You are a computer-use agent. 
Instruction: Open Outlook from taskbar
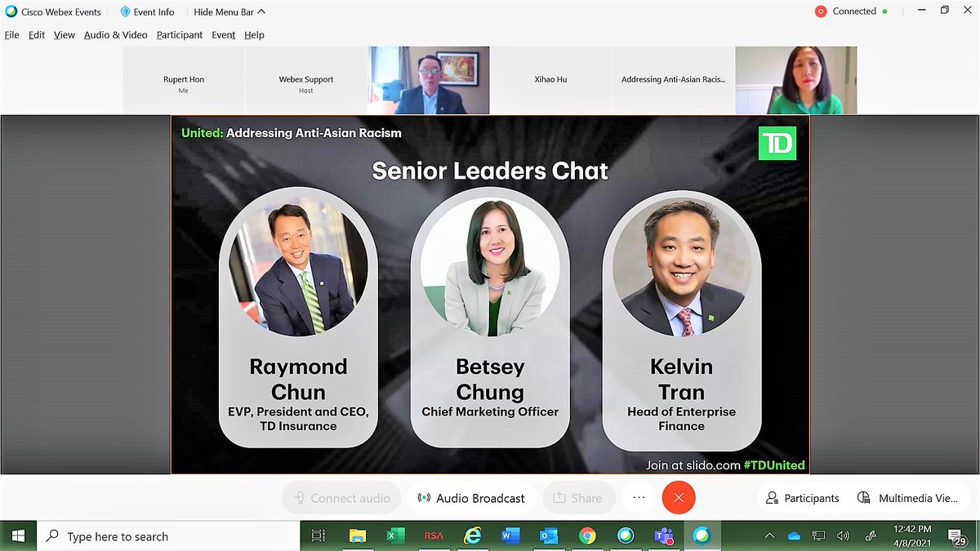coord(549,536)
